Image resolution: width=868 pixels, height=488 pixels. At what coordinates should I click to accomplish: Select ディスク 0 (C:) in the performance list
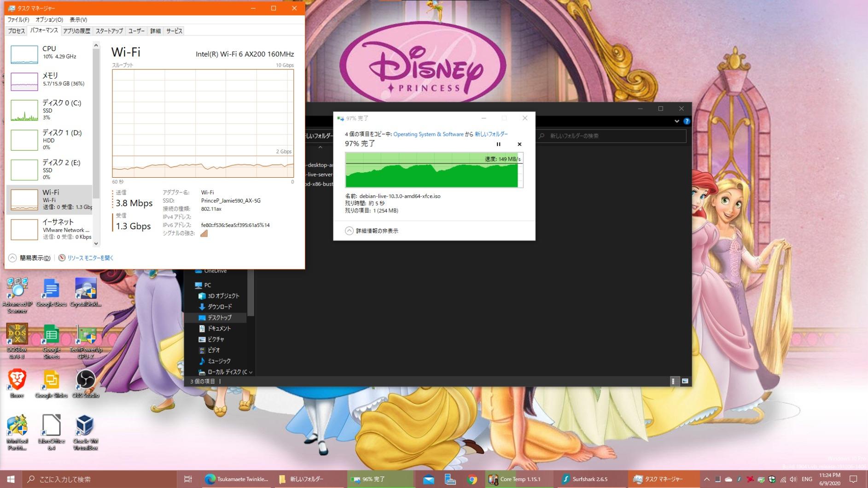(x=50, y=110)
